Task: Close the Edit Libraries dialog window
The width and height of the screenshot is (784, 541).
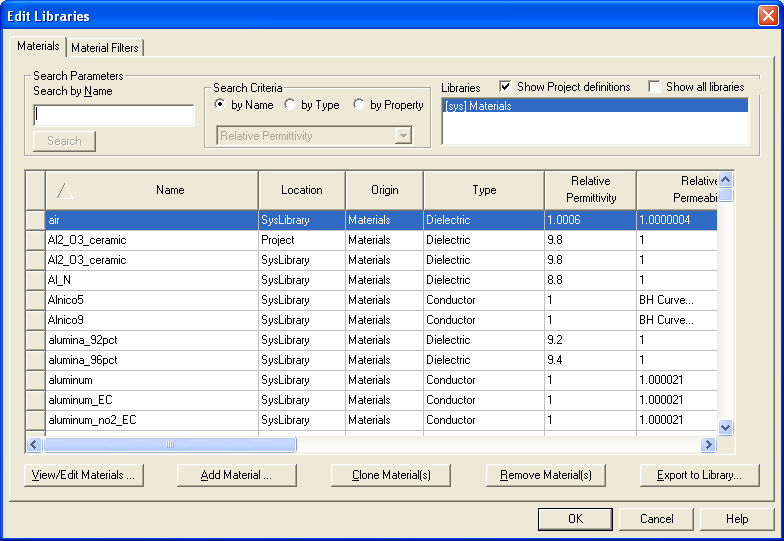Action: [767, 15]
